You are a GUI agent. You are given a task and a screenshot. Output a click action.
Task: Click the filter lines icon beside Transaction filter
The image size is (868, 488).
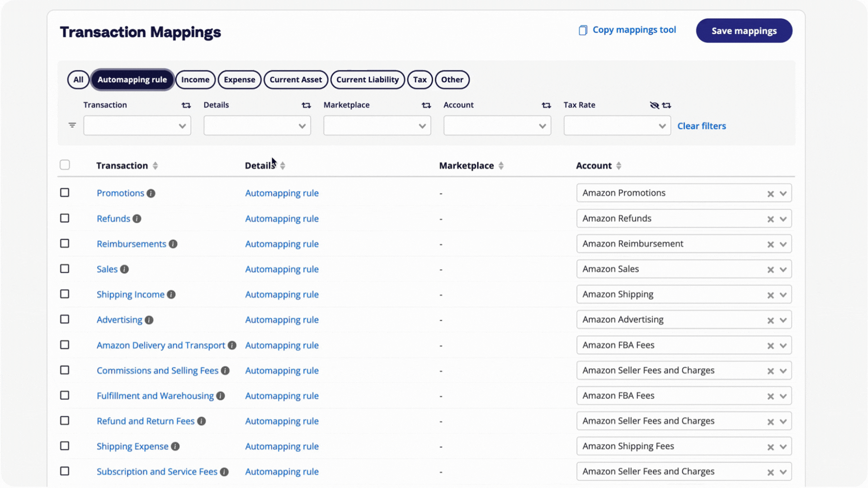click(x=72, y=125)
